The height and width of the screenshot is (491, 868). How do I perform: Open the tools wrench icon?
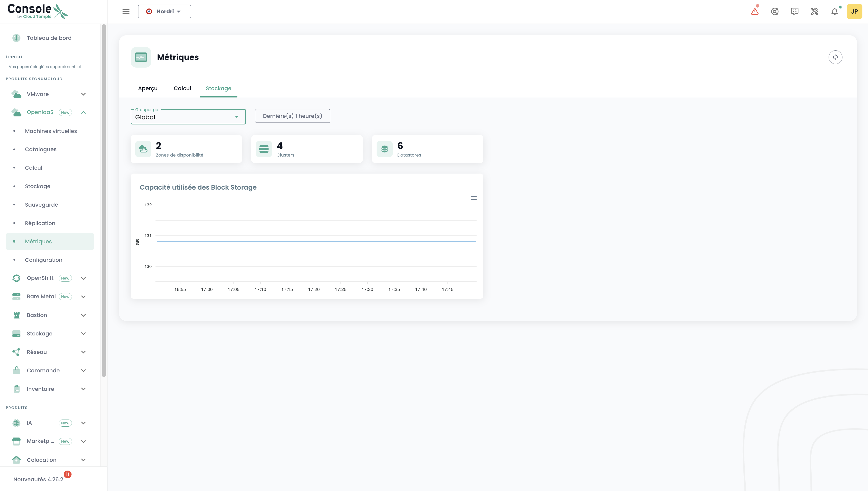tap(814, 11)
